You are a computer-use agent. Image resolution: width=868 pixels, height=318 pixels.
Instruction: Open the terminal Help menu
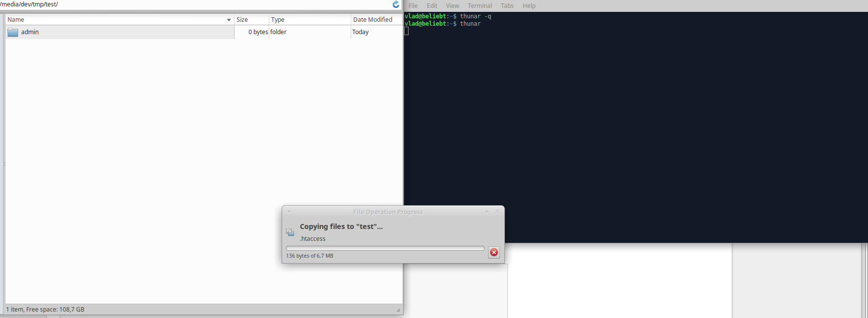(x=529, y=6)
